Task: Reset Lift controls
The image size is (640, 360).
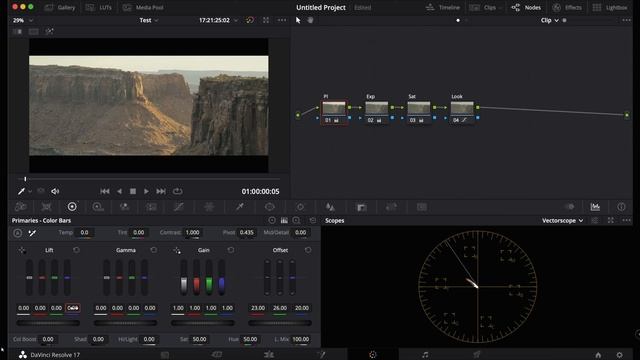Action: [76, 250]
